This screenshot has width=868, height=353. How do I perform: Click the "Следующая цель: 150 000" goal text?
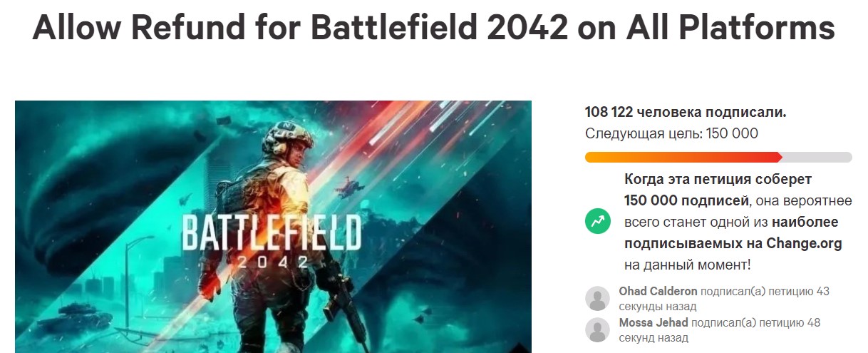pyautogui.click(x=671, y=133)
